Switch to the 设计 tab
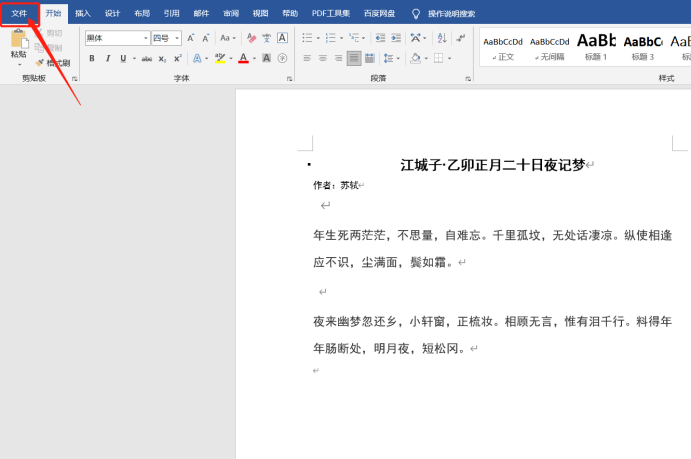The height and width of the screenshot is (459, 691). pyautogui.click(x=112, y=14)
